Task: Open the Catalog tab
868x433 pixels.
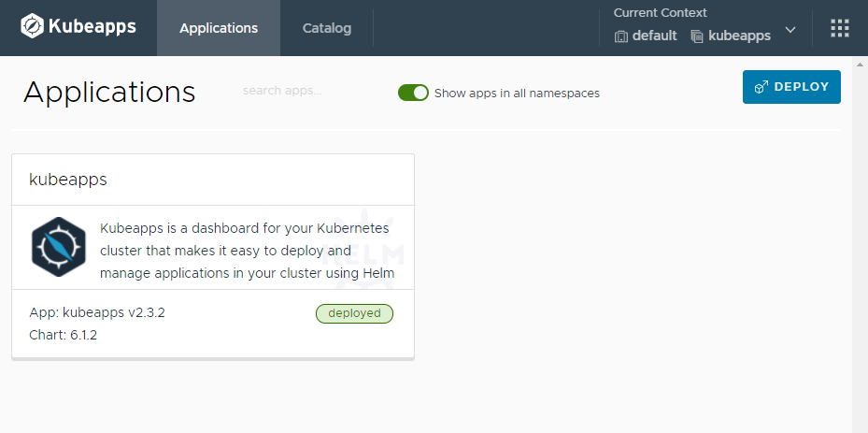Action: pyautogui.click(x=327, y=28)
